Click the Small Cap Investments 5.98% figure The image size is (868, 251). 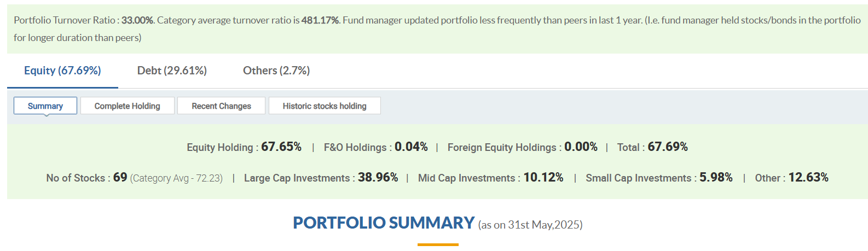coord(716,178)
